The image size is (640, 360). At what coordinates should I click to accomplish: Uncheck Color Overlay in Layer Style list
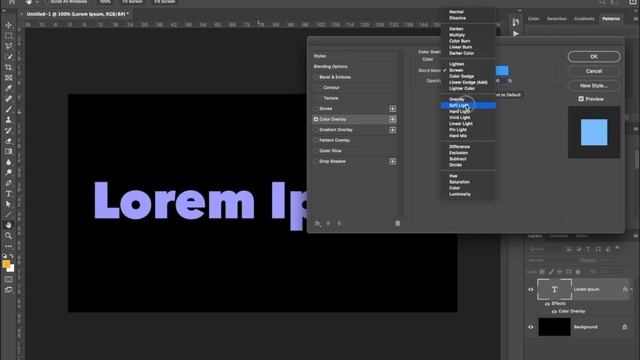316,119
